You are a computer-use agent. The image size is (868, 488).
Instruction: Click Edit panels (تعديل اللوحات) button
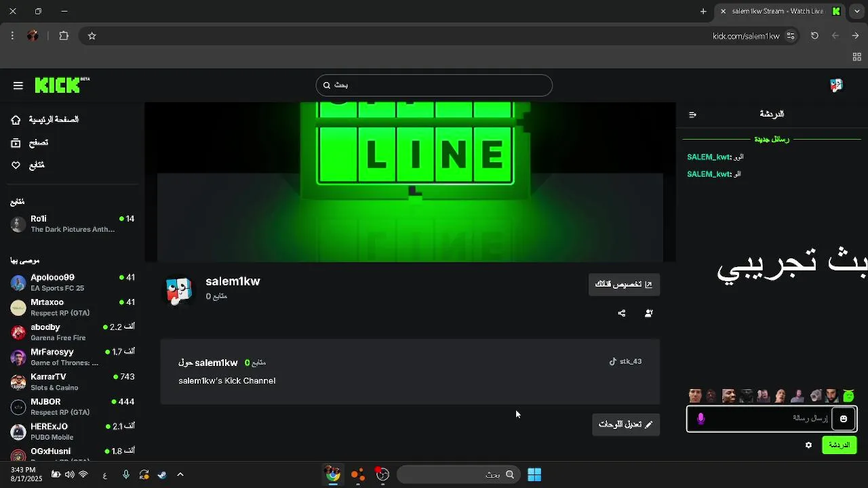626,424
